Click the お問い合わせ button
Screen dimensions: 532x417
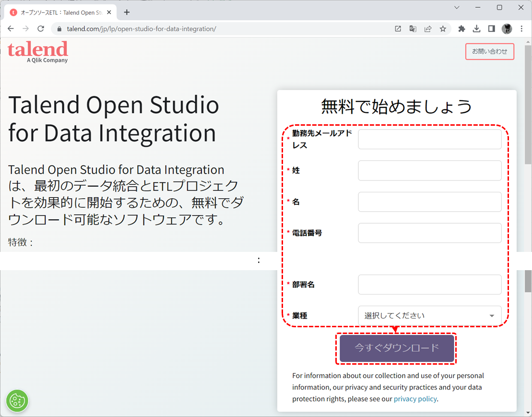[x=490, y=51]
